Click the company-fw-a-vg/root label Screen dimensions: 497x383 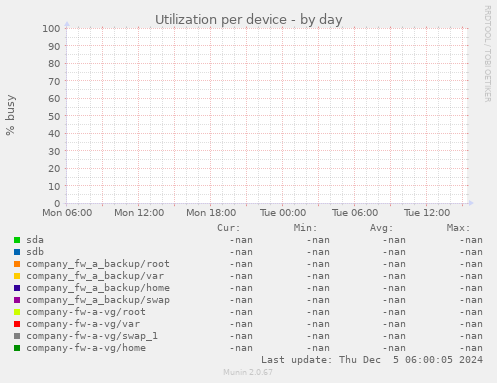coord(86,312)
